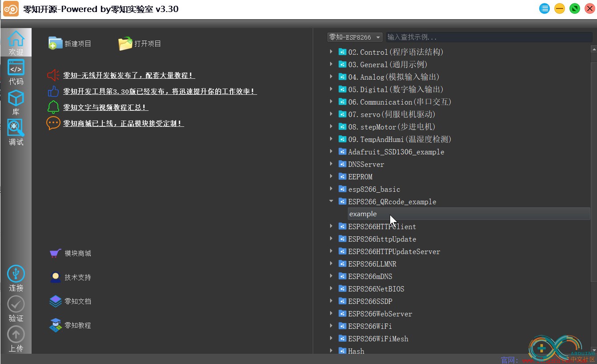Open the 欢迎 home sidebar icon
The image size is (597, 364).
pos(16,39)
